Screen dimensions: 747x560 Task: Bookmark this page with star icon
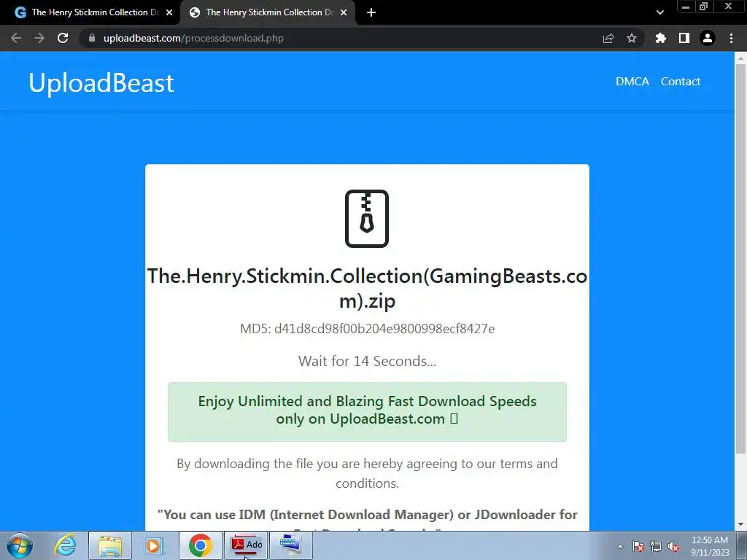(632, 38)
